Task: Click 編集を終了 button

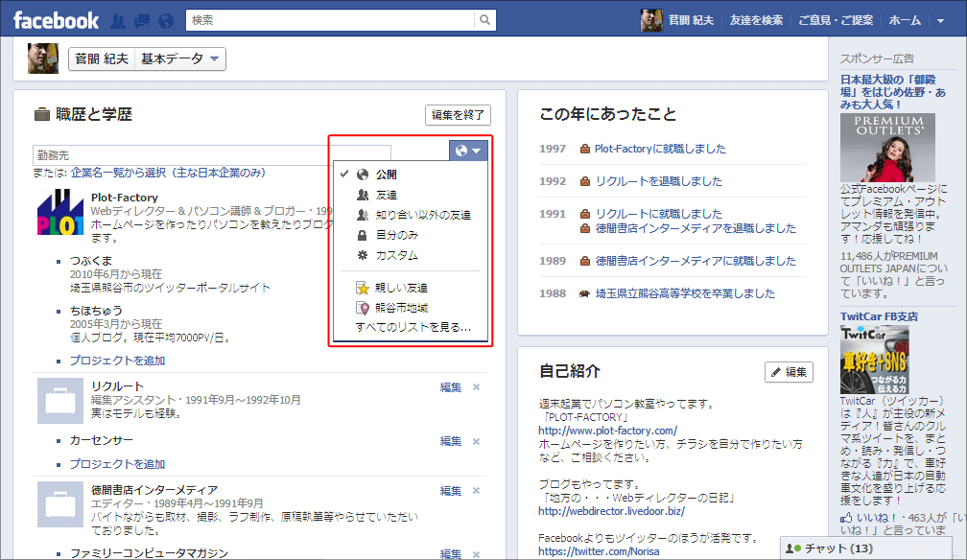Action: (458, 115)
